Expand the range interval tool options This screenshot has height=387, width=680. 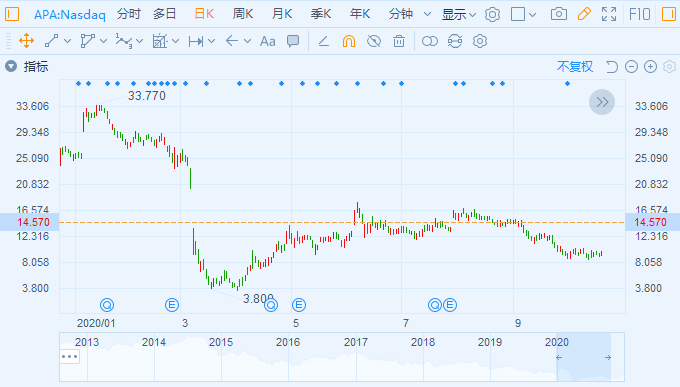211,41
